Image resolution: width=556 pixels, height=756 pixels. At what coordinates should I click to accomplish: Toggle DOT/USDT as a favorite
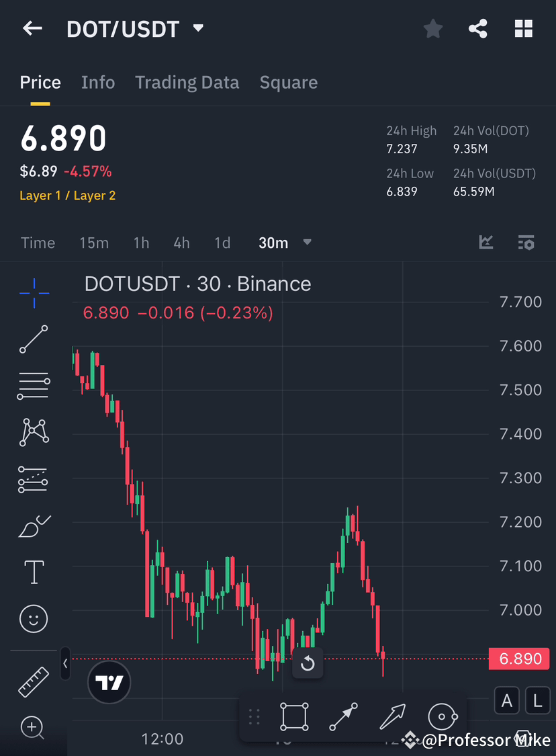pyautogui.click(x=432, y=28)
